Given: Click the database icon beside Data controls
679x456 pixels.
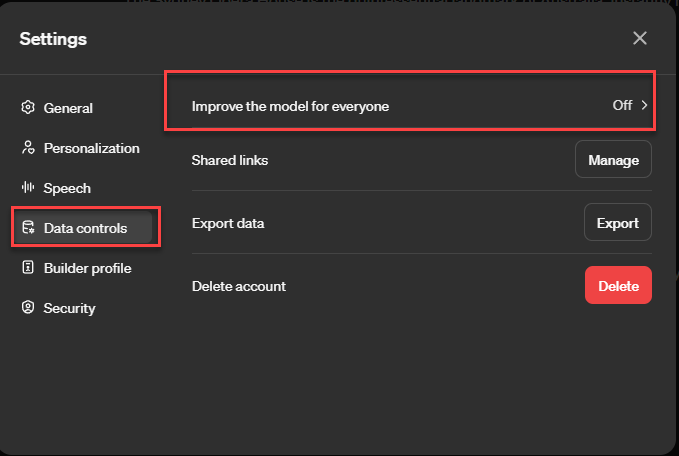Looking at the screenshot, I should 28,228.
